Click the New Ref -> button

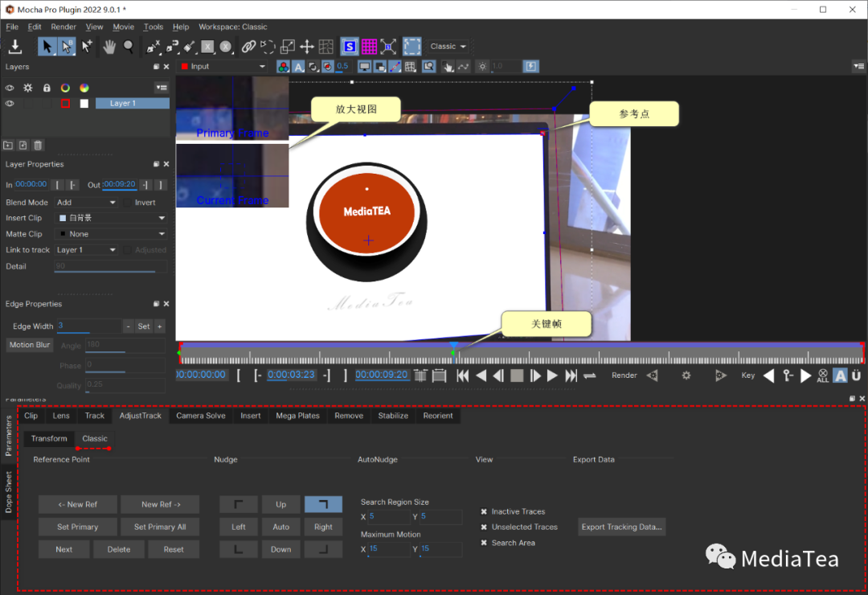[161, 505]
